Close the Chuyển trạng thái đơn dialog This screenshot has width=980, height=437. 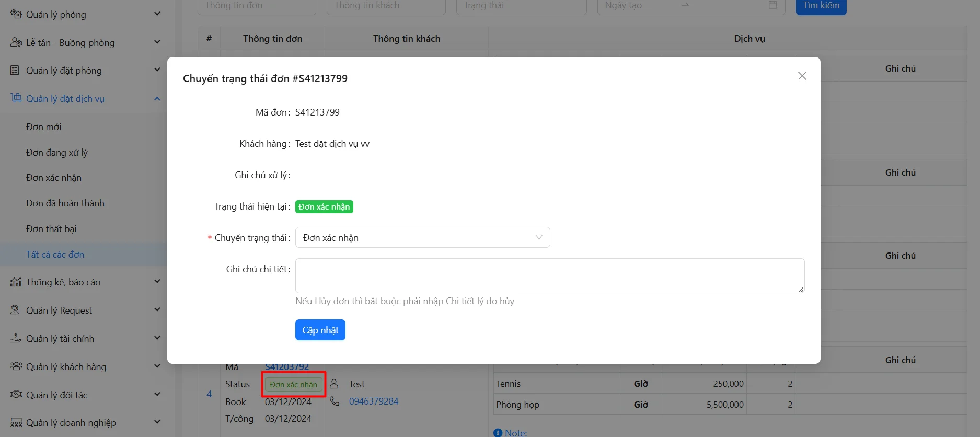(802, 76)
